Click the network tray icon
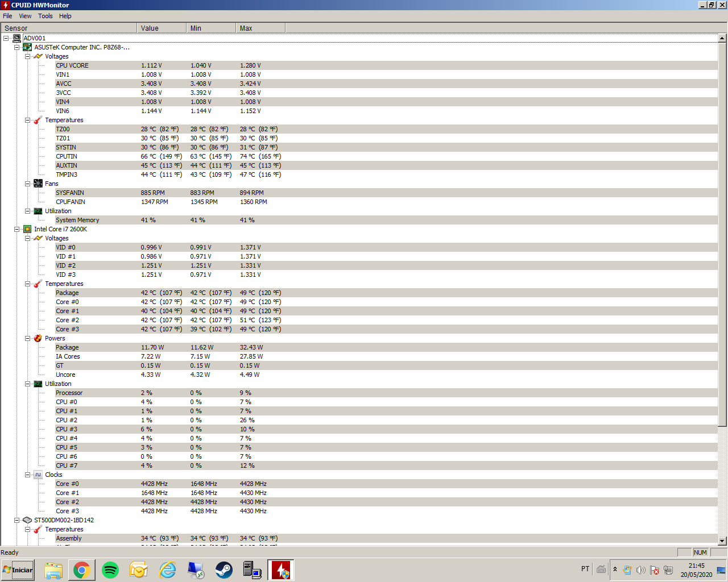Image resolution: width=728 pixels, height=582 pixels. coord(668,570)
